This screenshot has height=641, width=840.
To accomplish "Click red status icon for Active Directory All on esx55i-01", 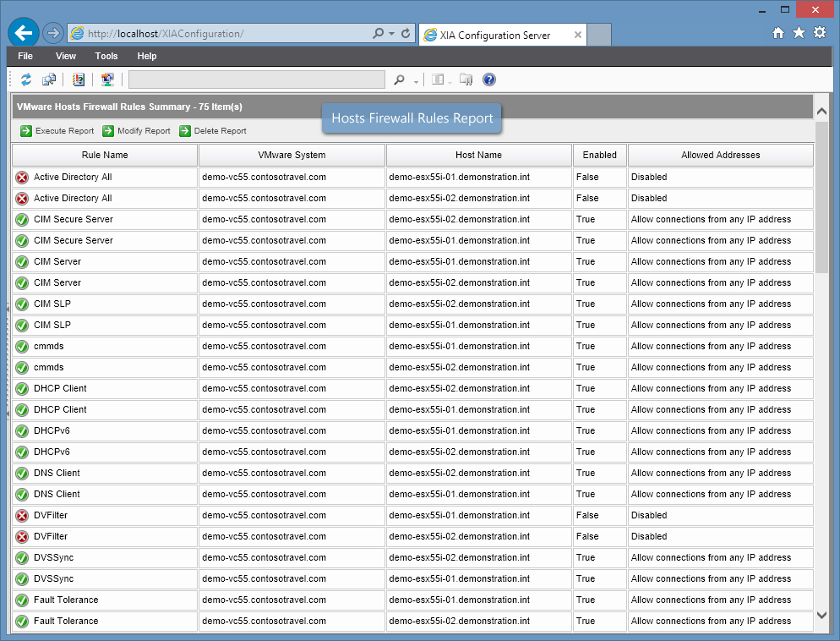I will [x=22, y=178].
